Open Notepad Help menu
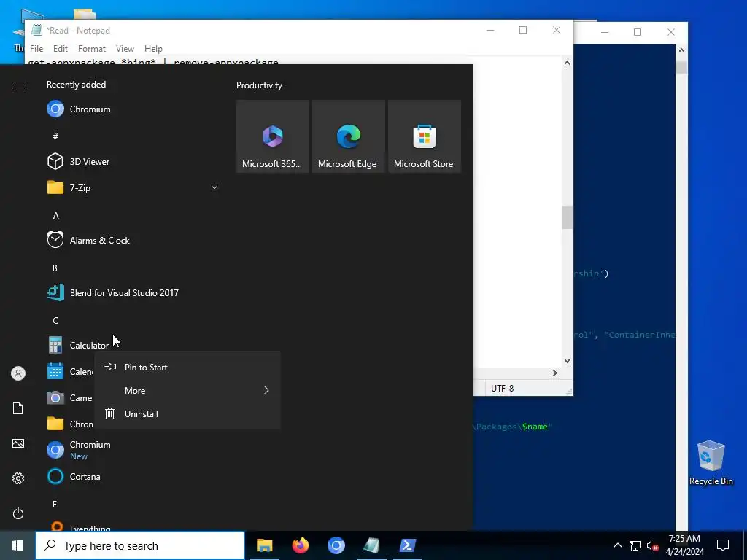Screen dimensions: 747x560 pyautogui.click(x=153, y=49)
